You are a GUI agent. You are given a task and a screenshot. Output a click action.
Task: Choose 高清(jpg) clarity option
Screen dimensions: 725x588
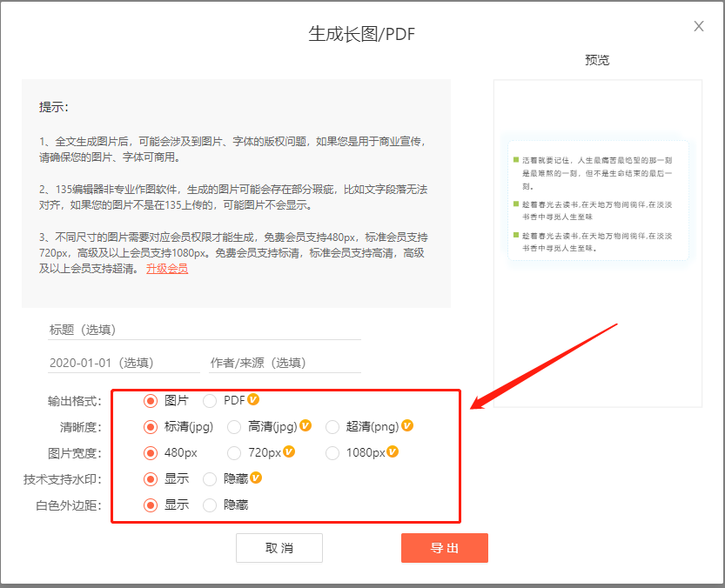coord(234,427)
